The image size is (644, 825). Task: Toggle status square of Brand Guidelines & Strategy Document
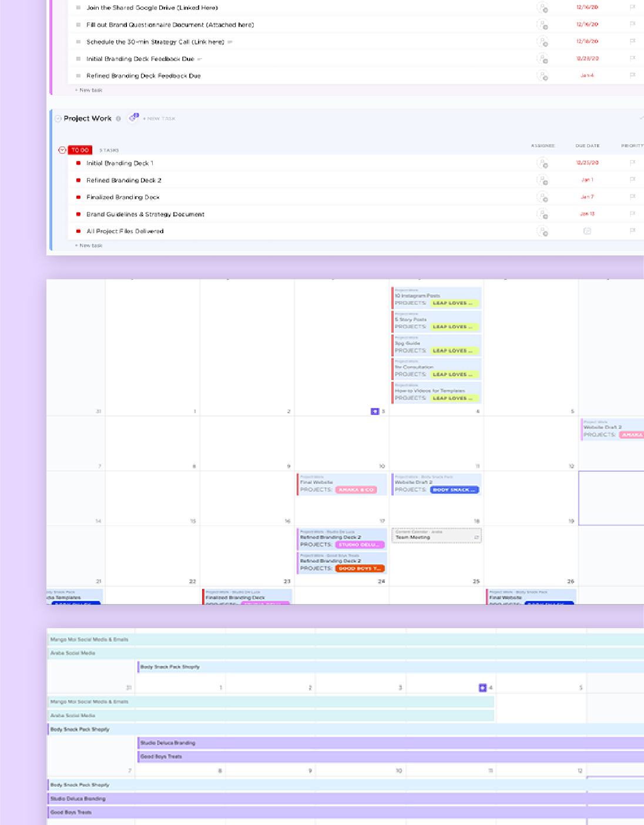tap(78, 214)
